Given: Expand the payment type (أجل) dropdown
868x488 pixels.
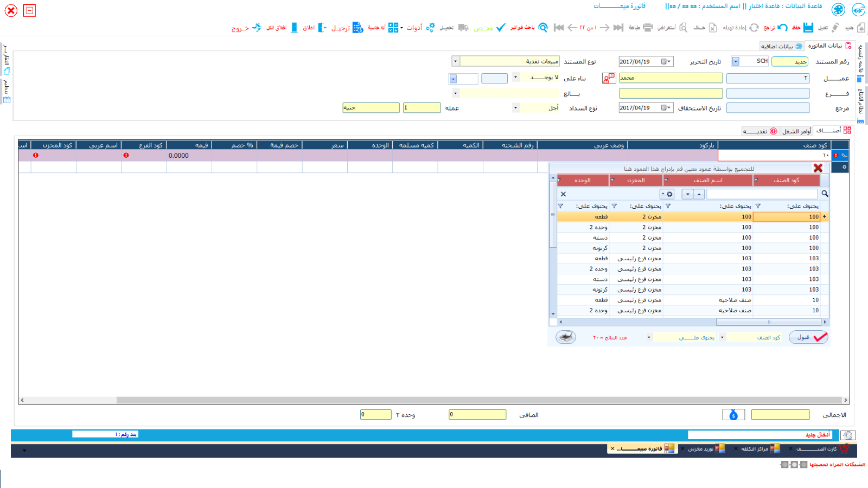Looking at the screenshot, I should coord(515,108).
